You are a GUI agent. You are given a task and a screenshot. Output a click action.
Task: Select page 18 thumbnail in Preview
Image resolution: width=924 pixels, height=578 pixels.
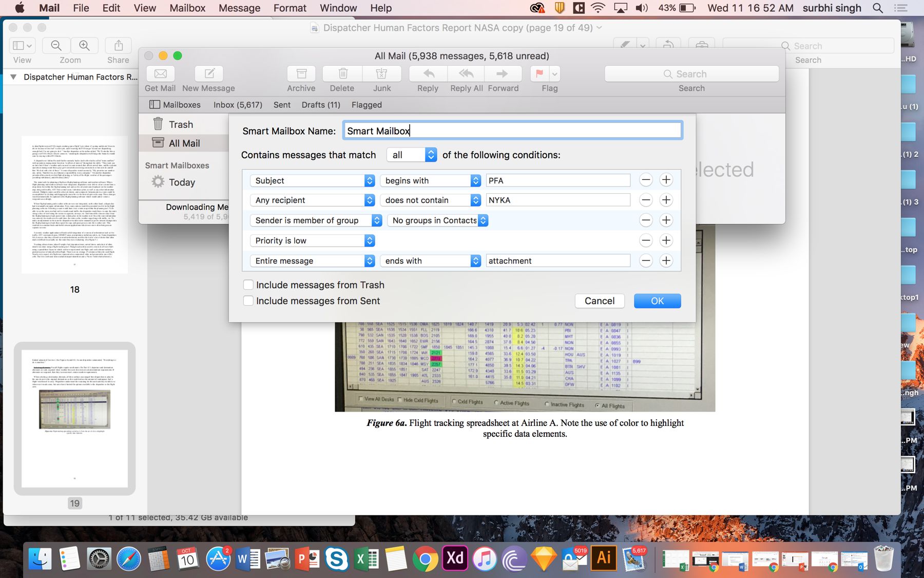click(x=74, y=204)
